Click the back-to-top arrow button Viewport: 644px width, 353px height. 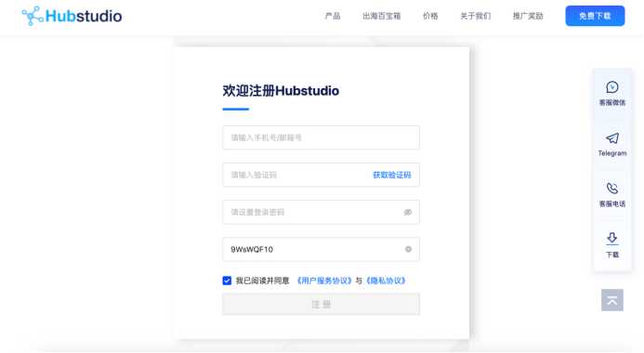(612, 300)
